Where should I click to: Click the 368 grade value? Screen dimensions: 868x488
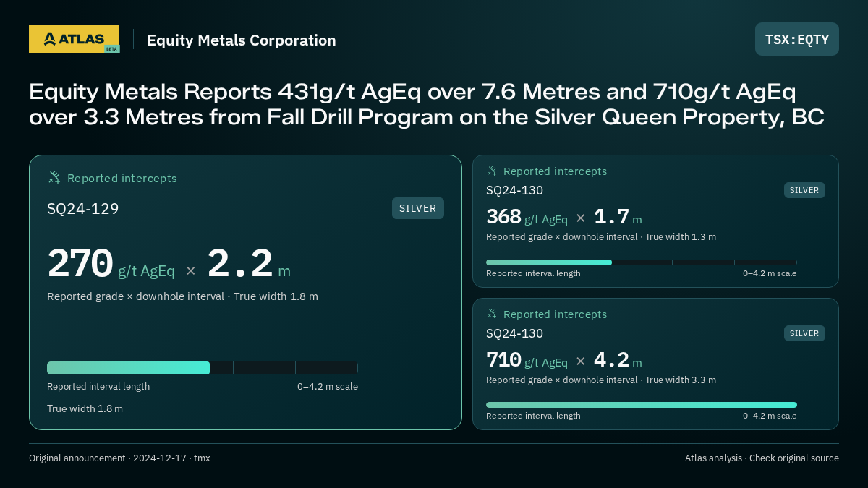[x=503, y=217]
